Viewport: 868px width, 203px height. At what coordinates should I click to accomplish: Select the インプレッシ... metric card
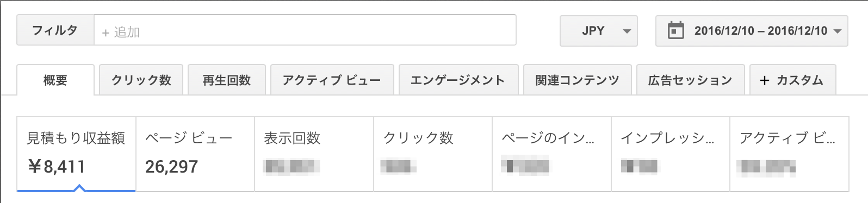[x=671, y=154]
